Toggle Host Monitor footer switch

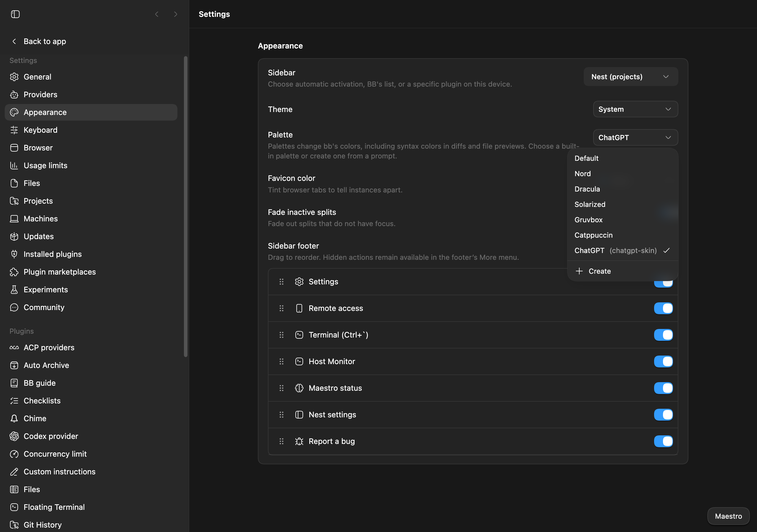(663, 361)
